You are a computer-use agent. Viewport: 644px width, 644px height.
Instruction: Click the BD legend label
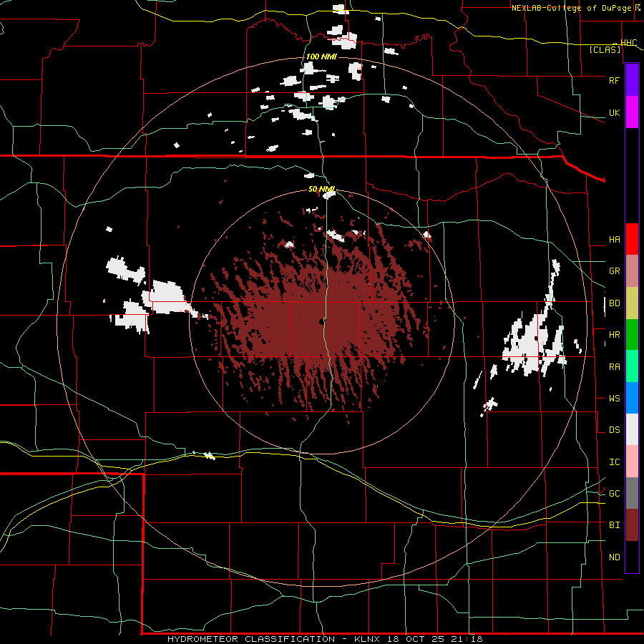pyautogui.click(x=614, y=303)
